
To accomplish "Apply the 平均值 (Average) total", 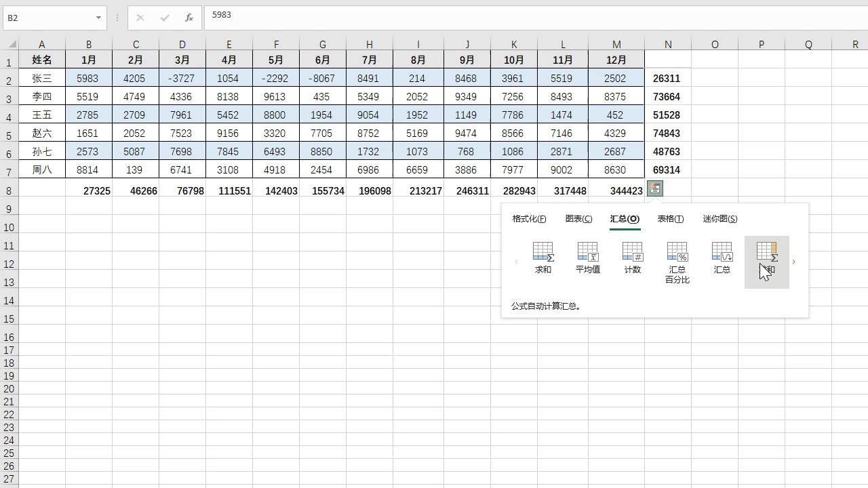I will 588,258.
